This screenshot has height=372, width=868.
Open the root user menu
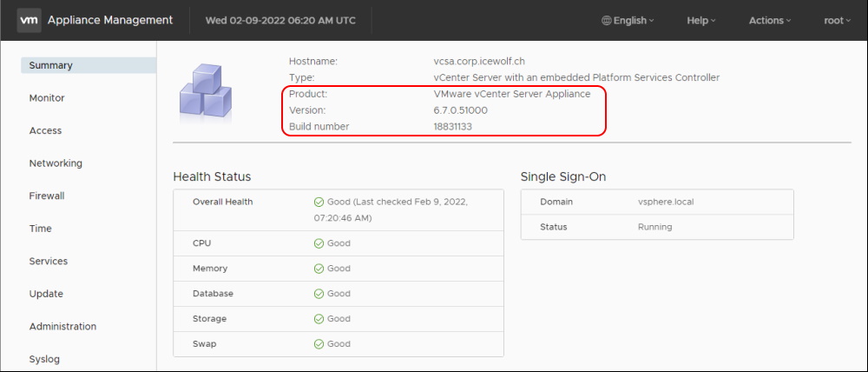pos(838,21)
